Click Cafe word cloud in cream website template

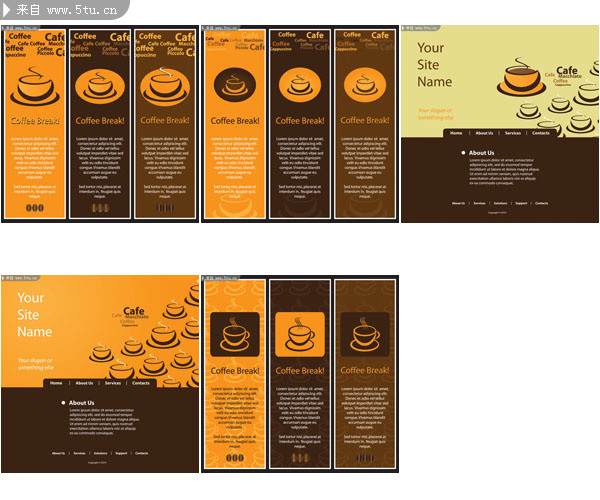point(563,76)
